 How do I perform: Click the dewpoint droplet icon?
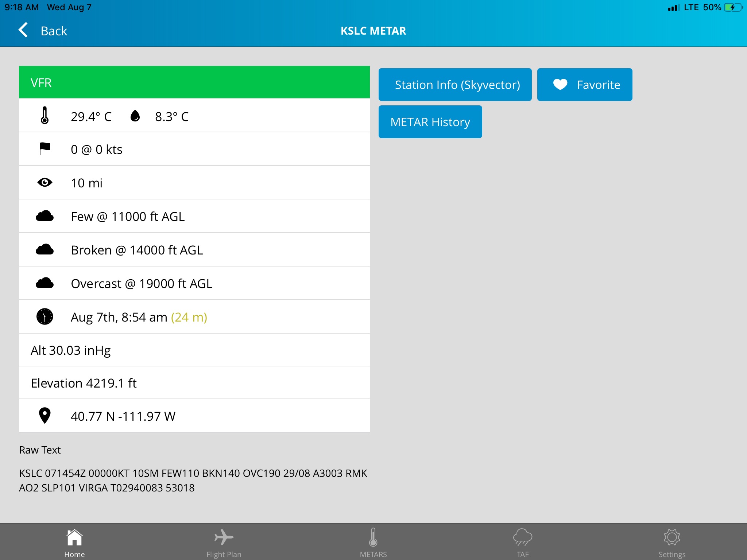(135, 116)
